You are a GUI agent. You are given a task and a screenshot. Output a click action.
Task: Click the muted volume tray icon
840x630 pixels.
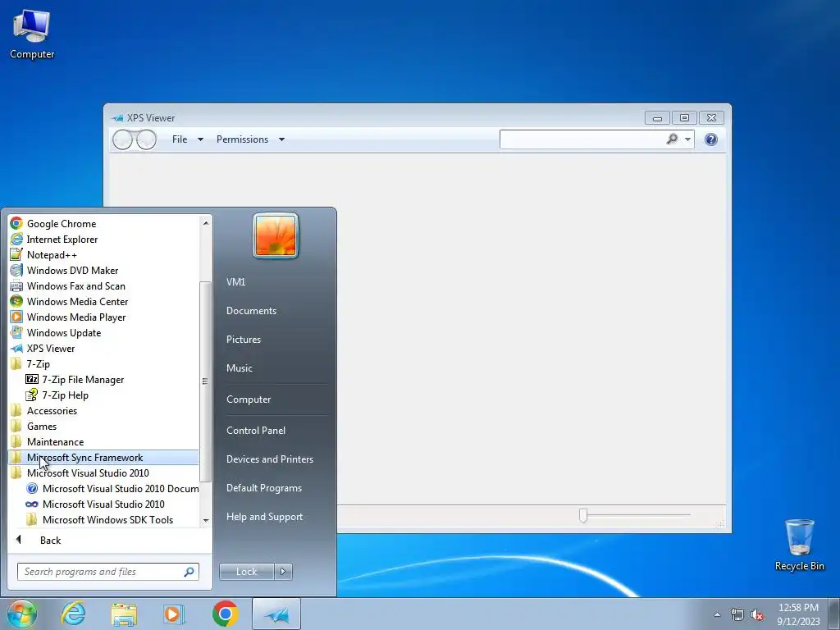pyautogui.click(x=757, y=614)
